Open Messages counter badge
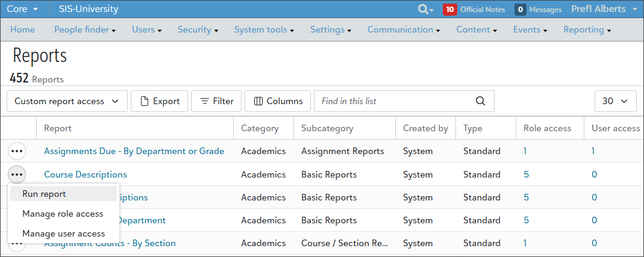644x257 pixels. (521, 10)
